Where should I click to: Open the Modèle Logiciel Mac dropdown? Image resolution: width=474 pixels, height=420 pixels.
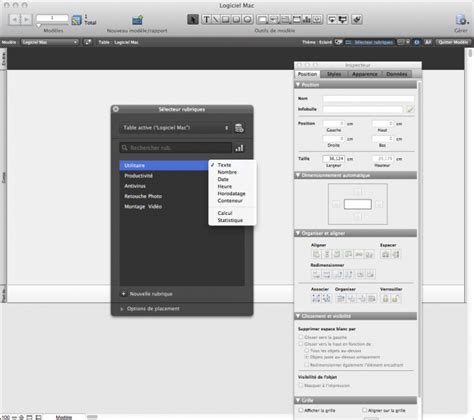pos(50,42)
